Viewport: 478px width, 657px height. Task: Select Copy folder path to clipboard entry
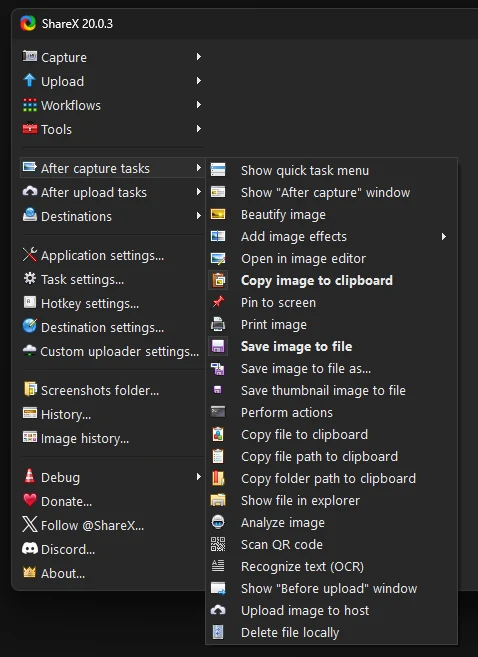coord(331,478)
